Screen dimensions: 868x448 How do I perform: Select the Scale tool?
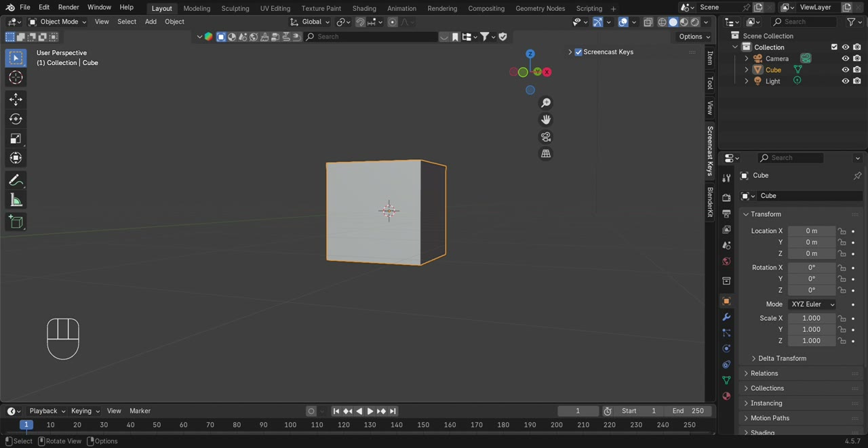(16, 139)
